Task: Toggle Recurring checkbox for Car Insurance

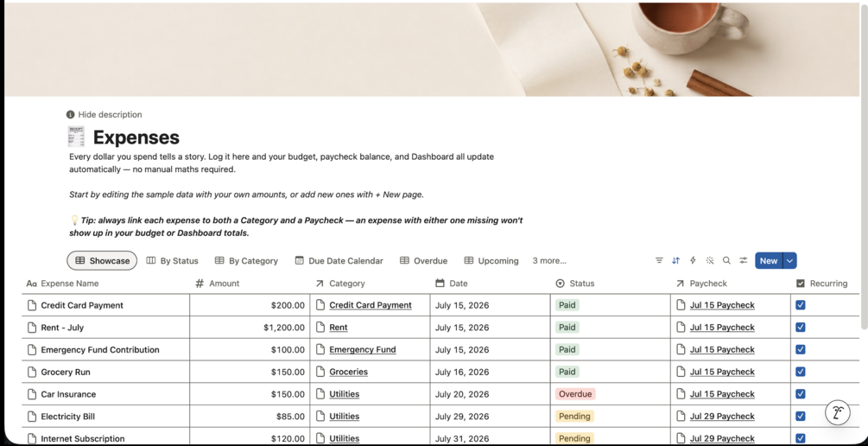Action: [x=801, y=393]
